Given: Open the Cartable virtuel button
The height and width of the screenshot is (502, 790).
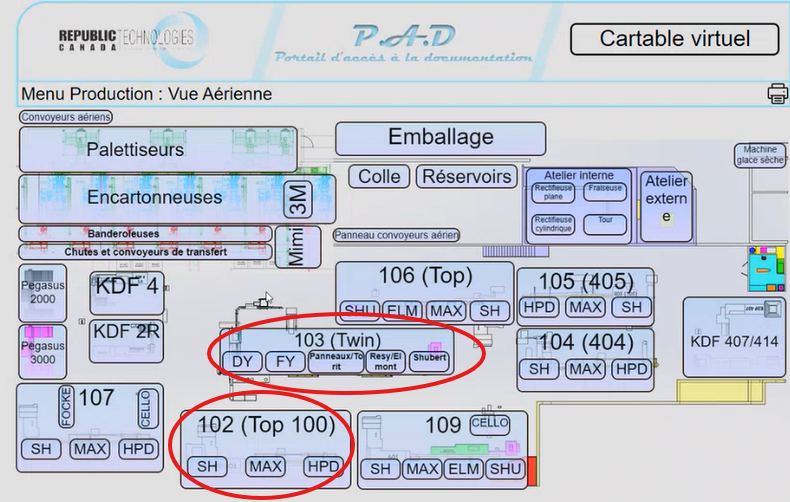Looking at the screenshot, I should [674, 40].
